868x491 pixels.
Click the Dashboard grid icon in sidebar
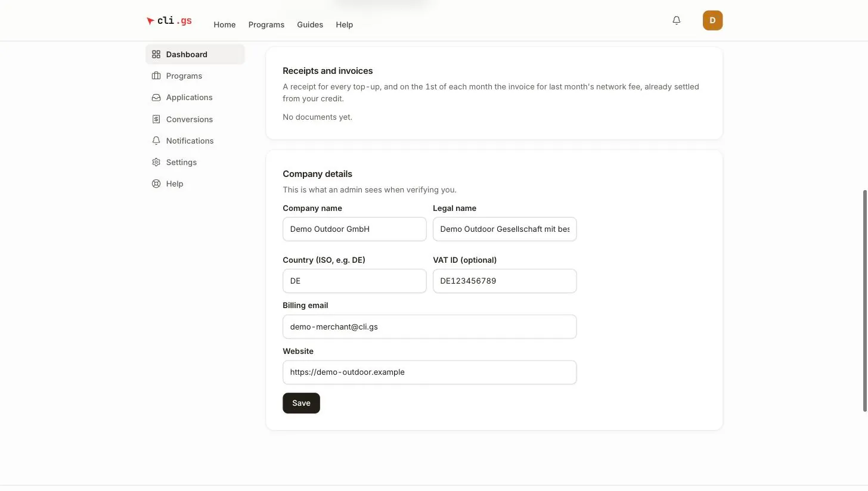(156, 54)
